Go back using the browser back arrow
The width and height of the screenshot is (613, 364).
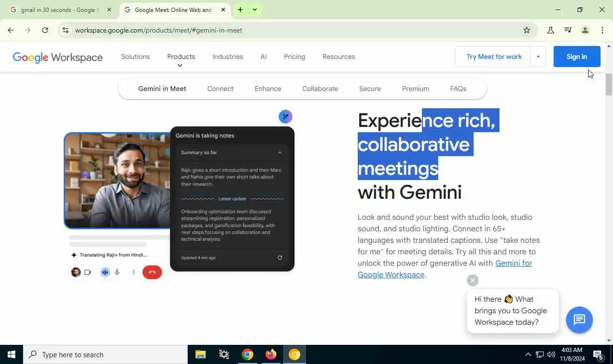coord(11,30)
